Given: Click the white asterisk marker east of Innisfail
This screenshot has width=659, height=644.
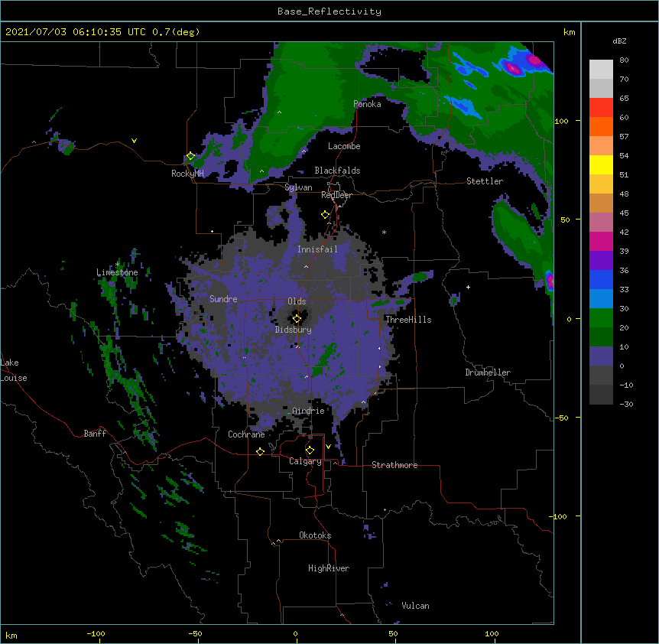Looking at the screenshot, I should coord(384,232).
